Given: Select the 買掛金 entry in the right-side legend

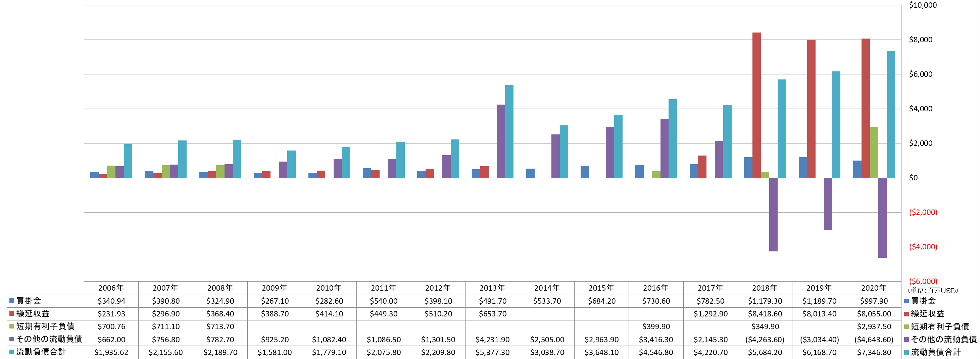Looking at the screenshot, I should coord(920,301).
